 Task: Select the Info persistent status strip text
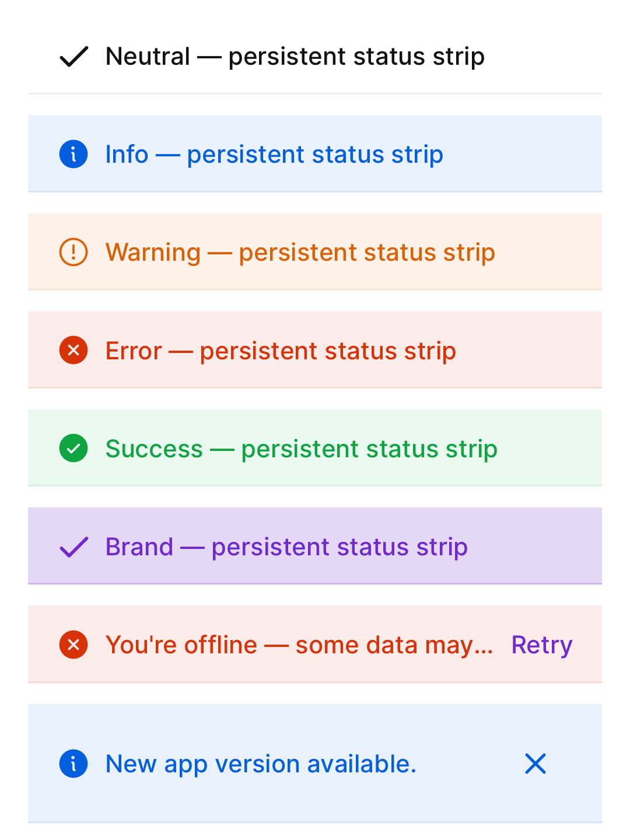pyautogui.click(x=274, y=155)
